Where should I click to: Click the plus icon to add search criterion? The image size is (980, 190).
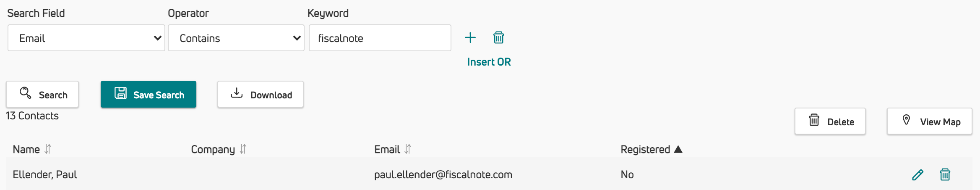[470, 38]
